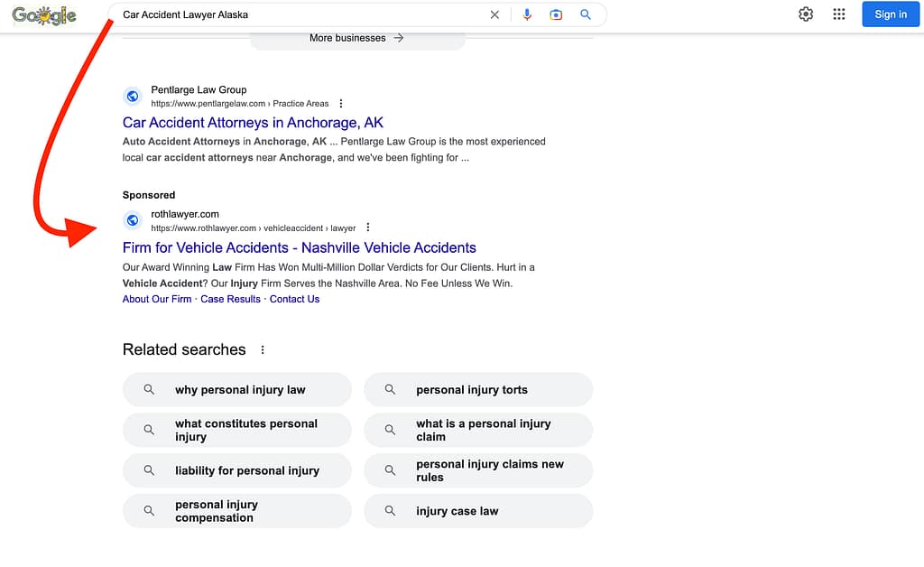Click the rothlawyer.com favicon
Screen dimensions: 924x567
click(133, 220)
